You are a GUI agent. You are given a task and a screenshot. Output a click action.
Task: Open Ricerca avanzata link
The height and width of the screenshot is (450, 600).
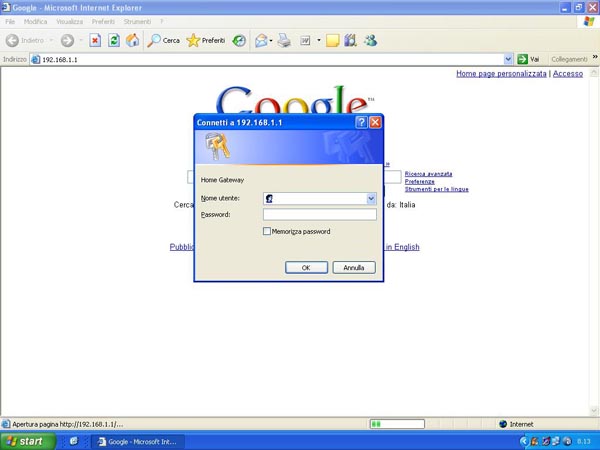pos(429,174)
